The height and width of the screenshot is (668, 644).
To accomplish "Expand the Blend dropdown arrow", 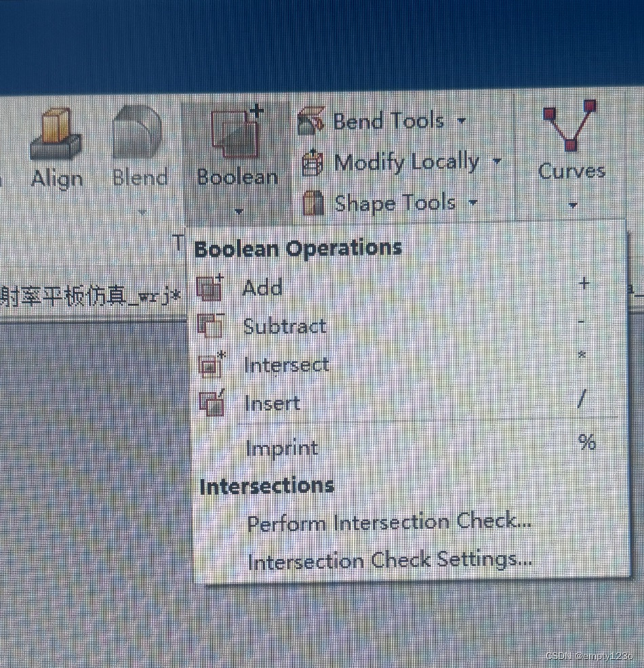I will tap(142, 212).
